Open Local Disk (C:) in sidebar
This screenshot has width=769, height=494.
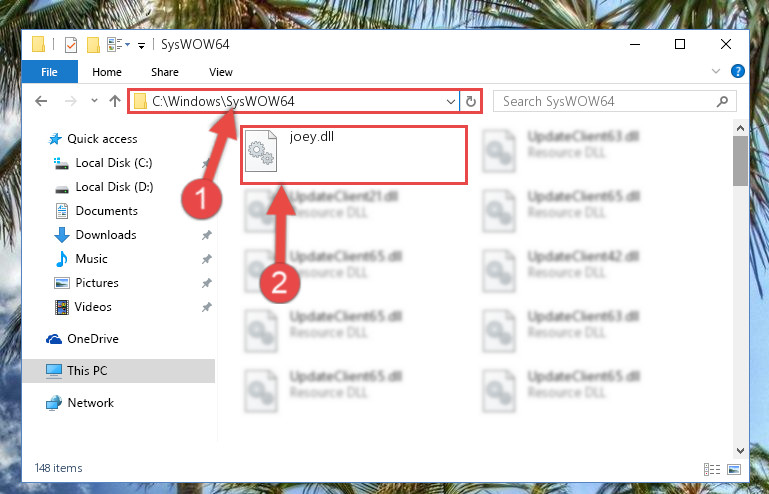coord(103,163)
